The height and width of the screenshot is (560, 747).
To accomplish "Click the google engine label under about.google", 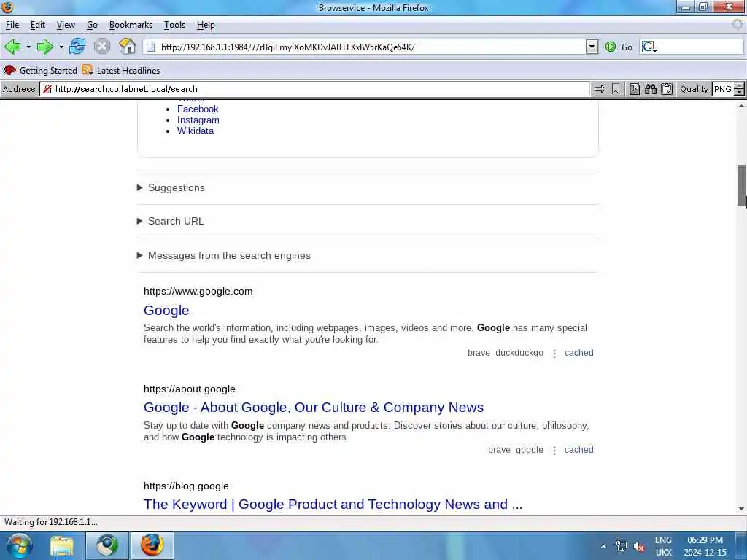I will [530, 450].
